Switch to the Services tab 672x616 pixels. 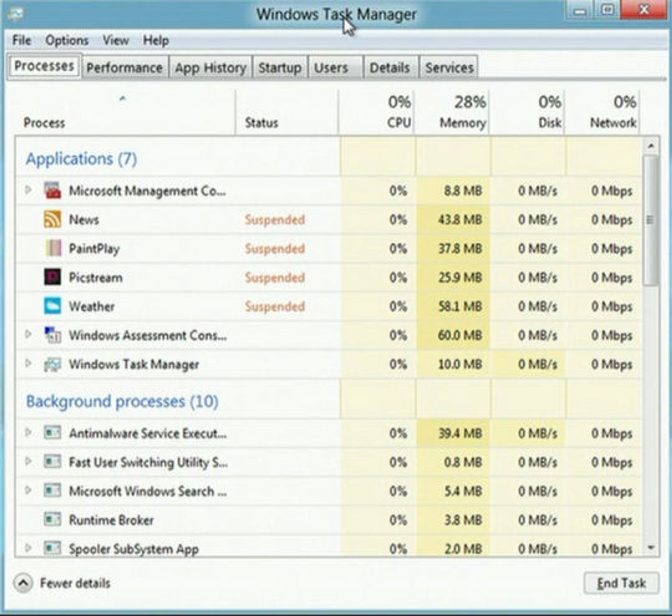pyautogui.click(x=449, y=68)
